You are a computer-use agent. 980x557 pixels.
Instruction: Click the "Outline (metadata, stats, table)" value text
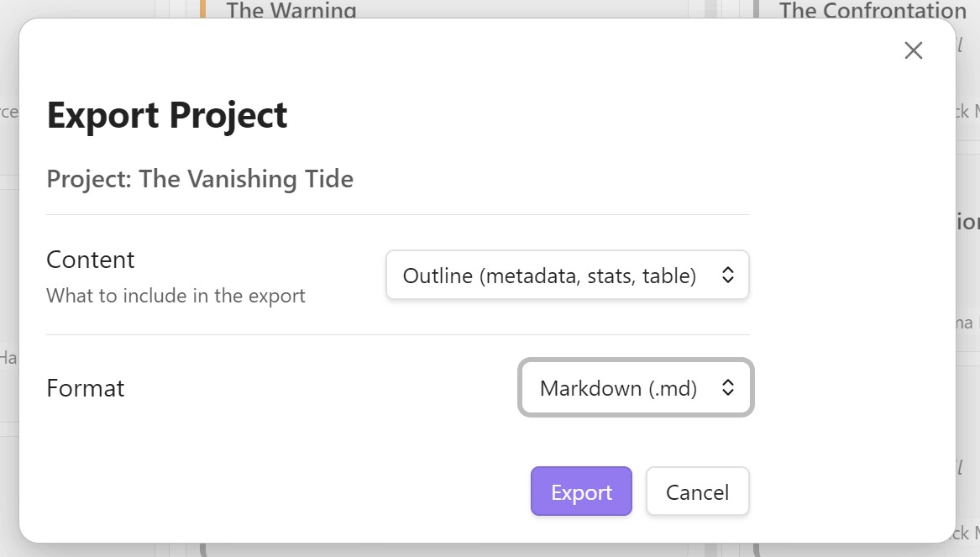tap(549, 276)
